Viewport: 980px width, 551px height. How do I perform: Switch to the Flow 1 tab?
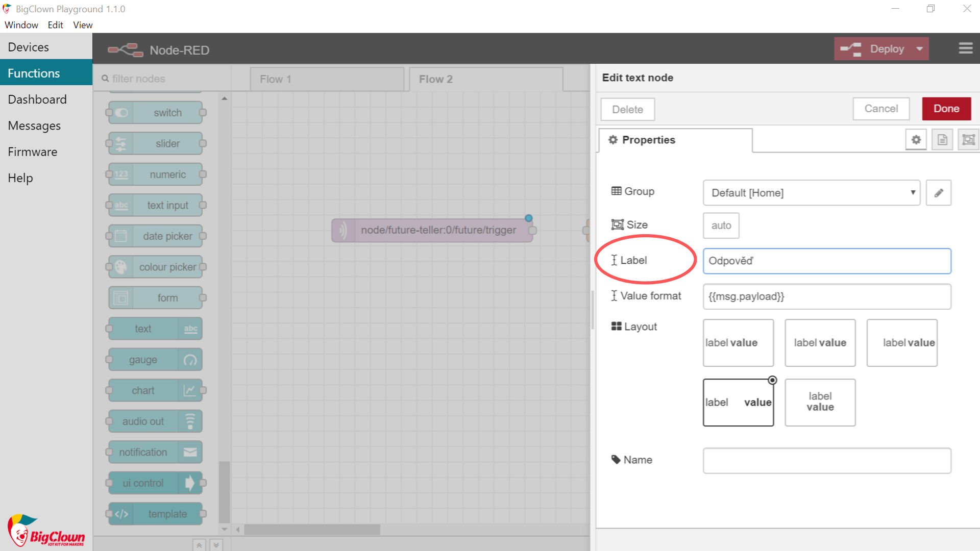click(x=327, y=79)
